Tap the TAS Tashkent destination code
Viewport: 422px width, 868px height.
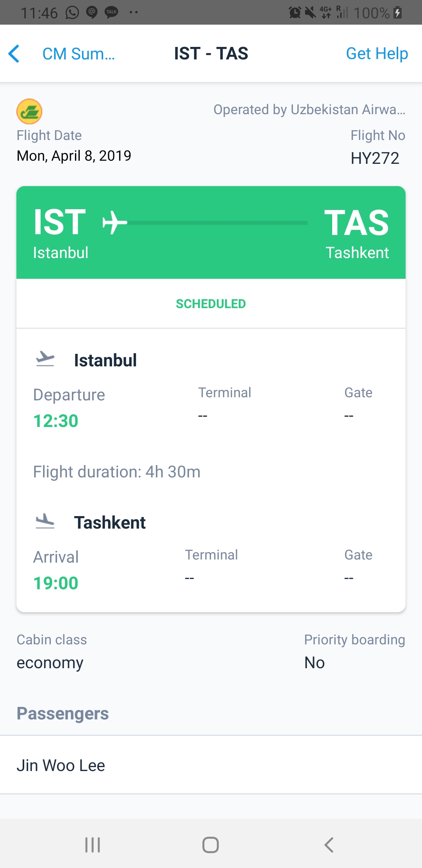pos(356,223)
